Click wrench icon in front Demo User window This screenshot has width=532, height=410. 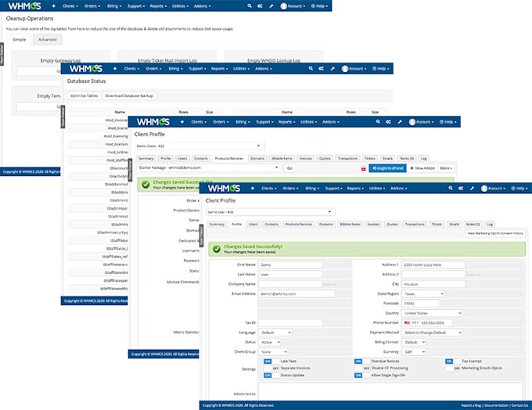[472, 188]
